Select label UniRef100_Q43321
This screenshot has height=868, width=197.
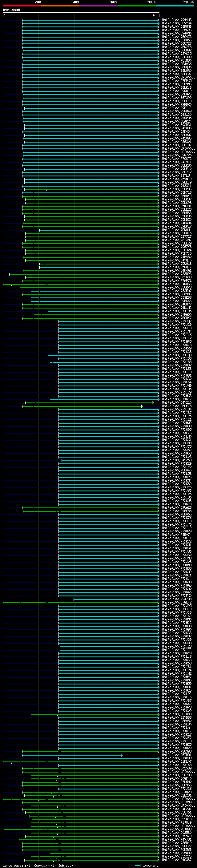pyautogui.click(x=177, y=186)
